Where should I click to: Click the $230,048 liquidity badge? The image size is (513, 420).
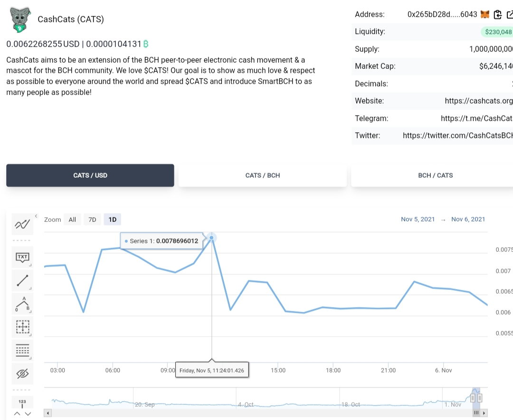(498, 32)
